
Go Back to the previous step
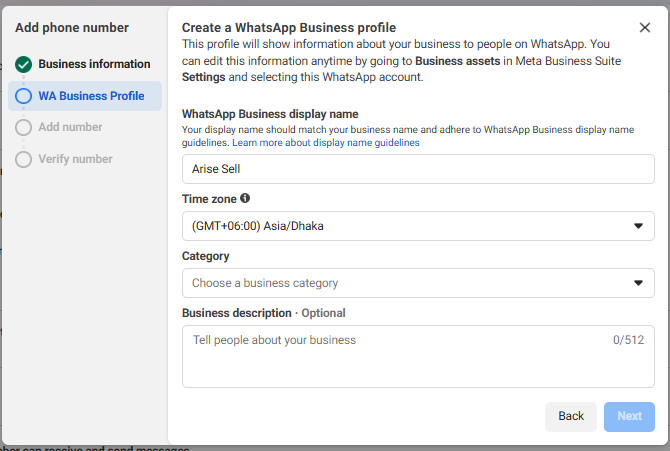[570, 416]
